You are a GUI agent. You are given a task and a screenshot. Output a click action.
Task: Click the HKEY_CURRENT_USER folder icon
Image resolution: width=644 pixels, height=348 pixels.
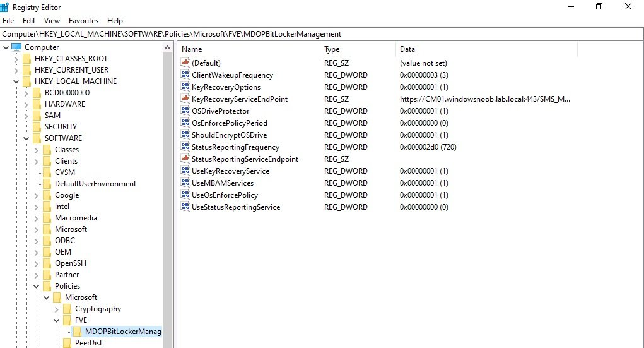point(26,70)
